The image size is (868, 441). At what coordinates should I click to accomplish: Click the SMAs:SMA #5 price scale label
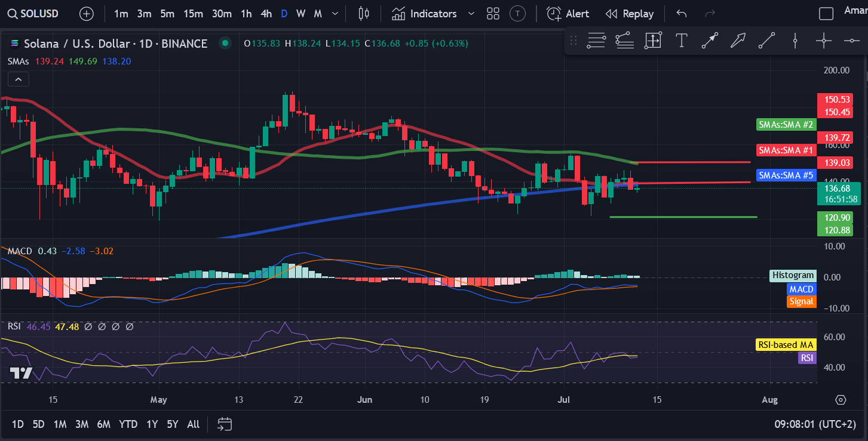786,175
